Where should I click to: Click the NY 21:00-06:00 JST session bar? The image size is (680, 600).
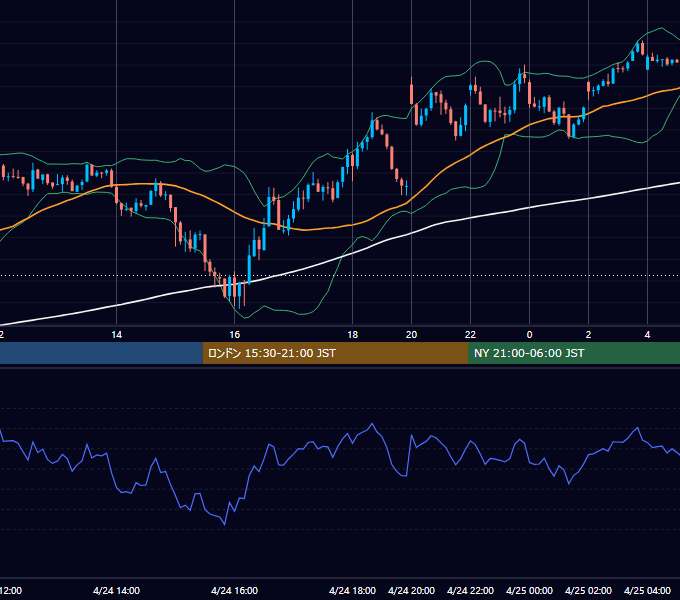574,353
